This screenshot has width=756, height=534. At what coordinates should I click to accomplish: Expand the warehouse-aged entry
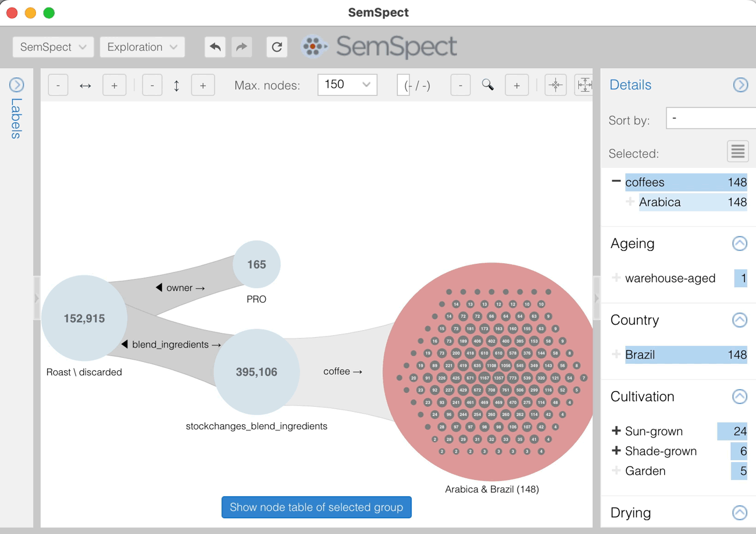(616, 278)
